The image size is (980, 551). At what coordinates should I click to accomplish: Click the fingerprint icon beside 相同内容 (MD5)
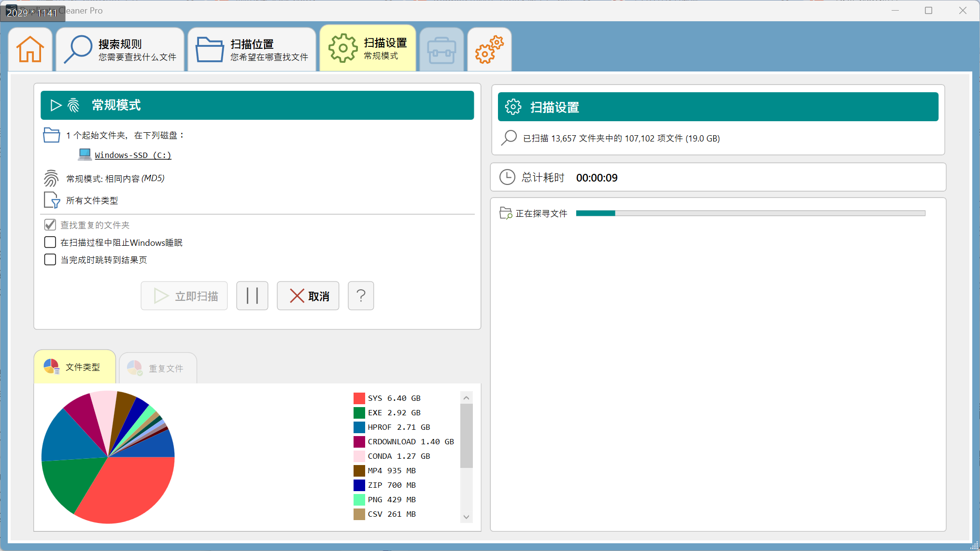pyautogui.click(x=51, y=178)
